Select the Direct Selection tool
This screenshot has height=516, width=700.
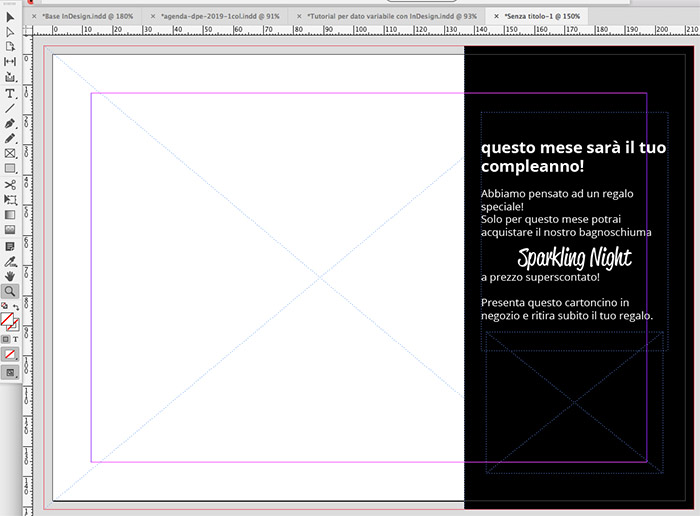[x=10, y=32]
